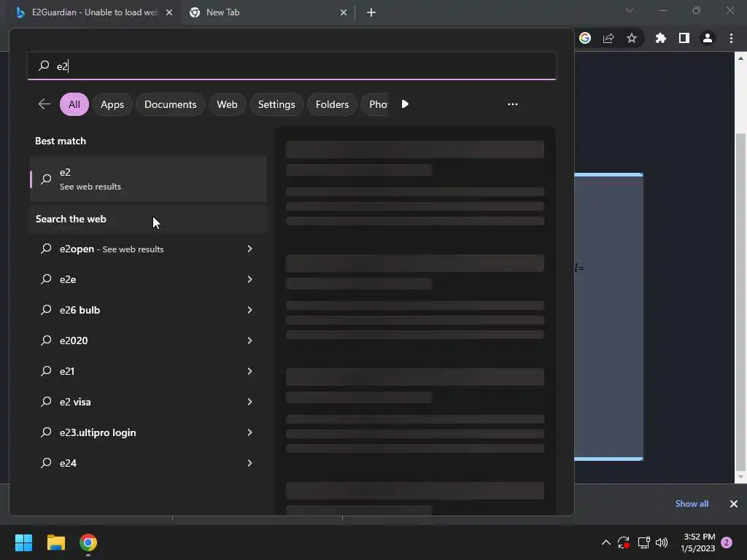
Task: Expand the e21 suggestion chevron
Action: tap(249, 371)
